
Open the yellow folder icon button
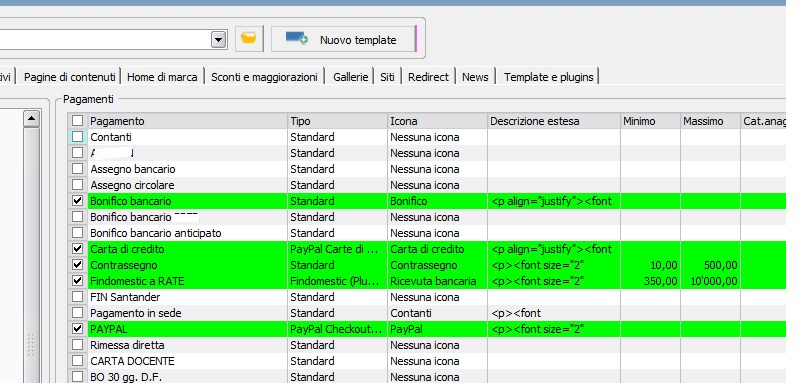[249, 39]
